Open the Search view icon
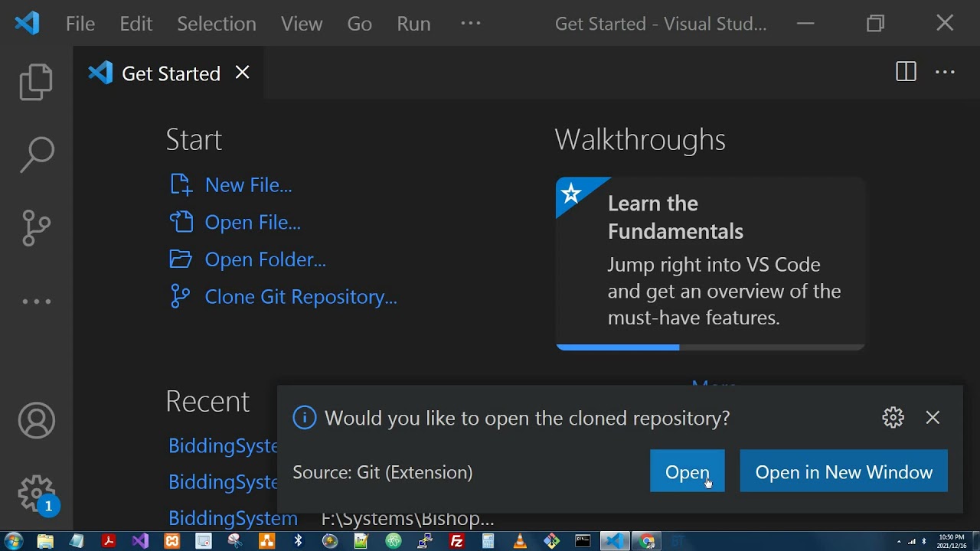 click(x=36, y=154)
